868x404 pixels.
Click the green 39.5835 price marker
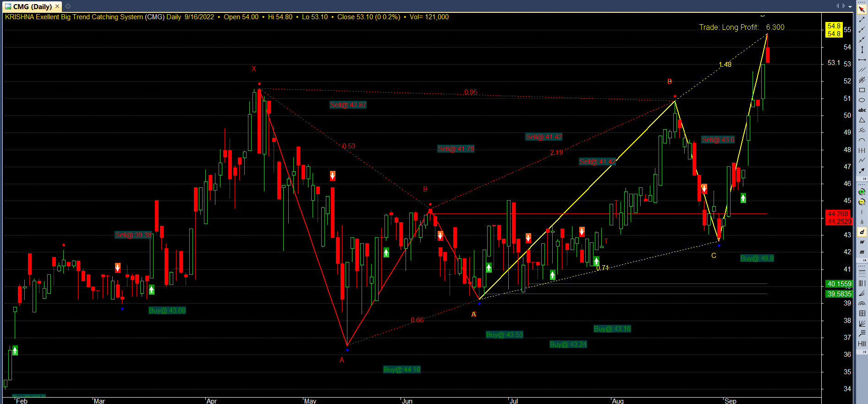pyautogui.click(x=840, y=294)
